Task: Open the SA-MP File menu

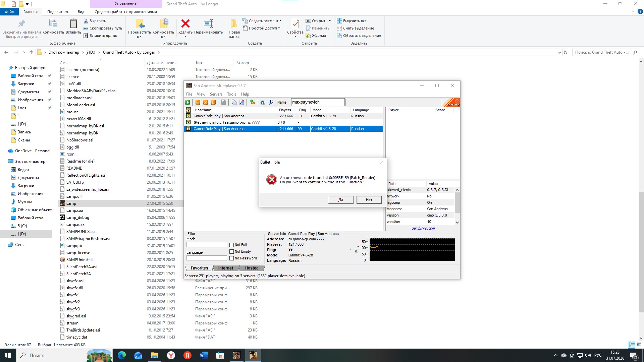Action: pyautogui.click(x=189, y=94)
